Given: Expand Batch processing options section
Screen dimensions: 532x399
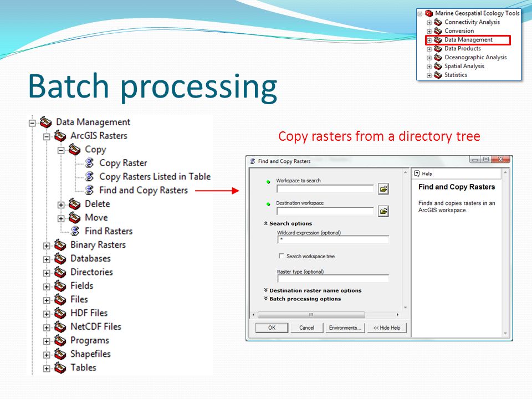Looking at the screenshot, I should click(266, 299).
